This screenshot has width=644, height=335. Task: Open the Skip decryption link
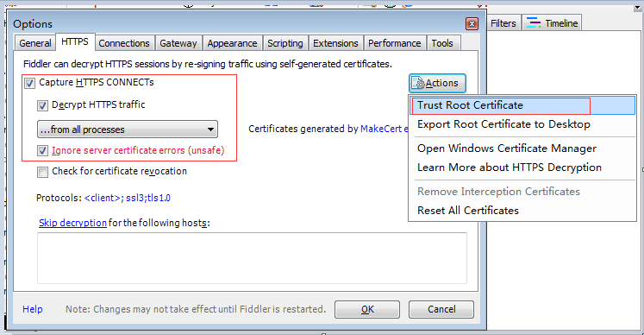(x=72, y=223)
